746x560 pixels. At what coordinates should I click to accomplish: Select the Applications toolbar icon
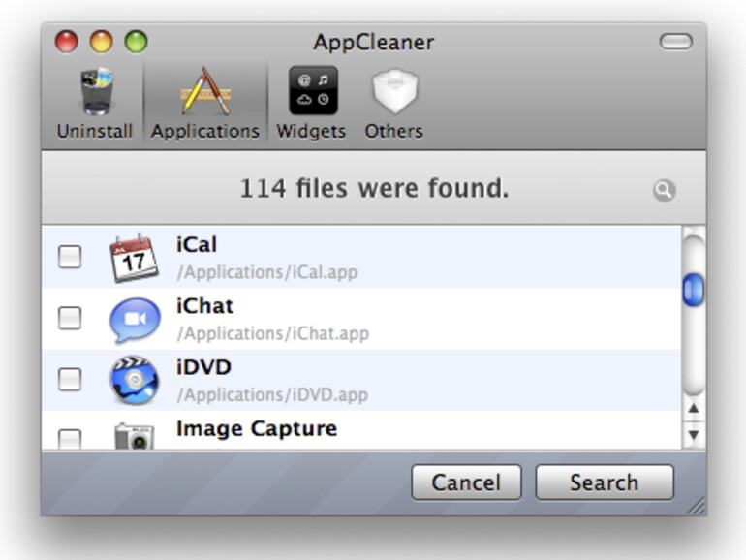pos(205,94)
